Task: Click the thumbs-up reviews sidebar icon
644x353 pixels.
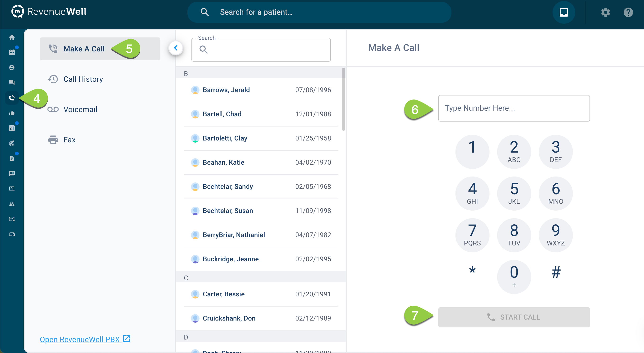Action: point(12,113)
